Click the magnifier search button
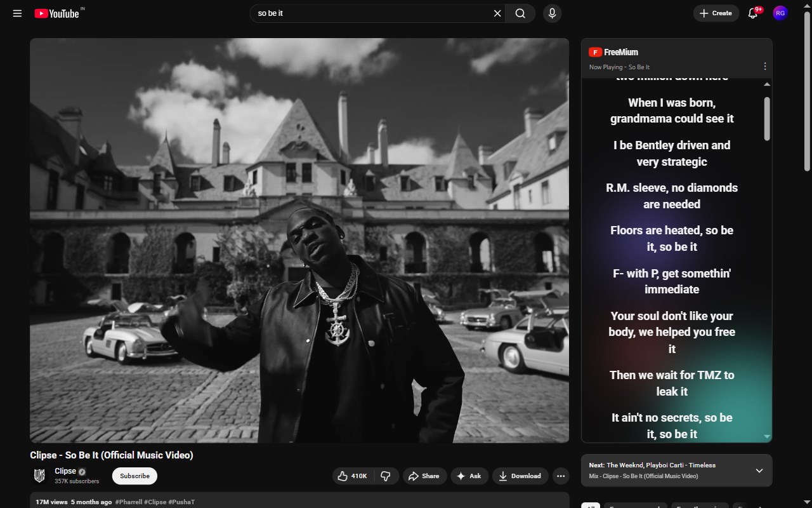812x508 pixels. pyautogui.click(x=520, y=13)
